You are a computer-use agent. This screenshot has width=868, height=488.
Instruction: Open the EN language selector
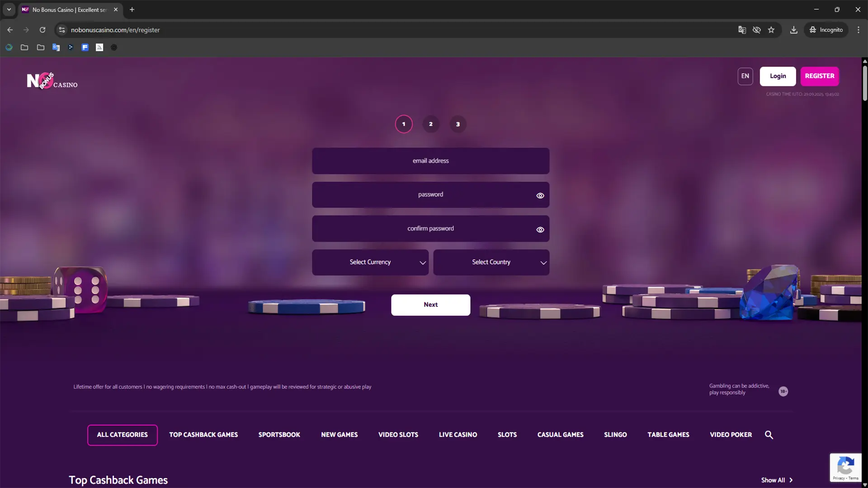[745, 76]
